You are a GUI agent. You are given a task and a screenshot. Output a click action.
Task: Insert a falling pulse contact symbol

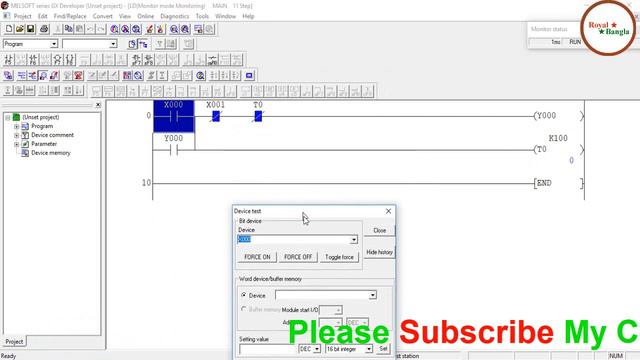149,60
